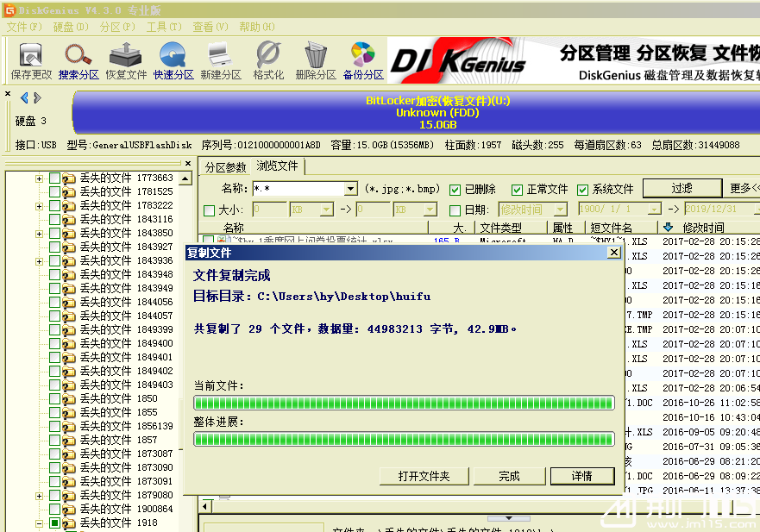
Task: Go to next disk with right arrow
Action: pos(37,98)
